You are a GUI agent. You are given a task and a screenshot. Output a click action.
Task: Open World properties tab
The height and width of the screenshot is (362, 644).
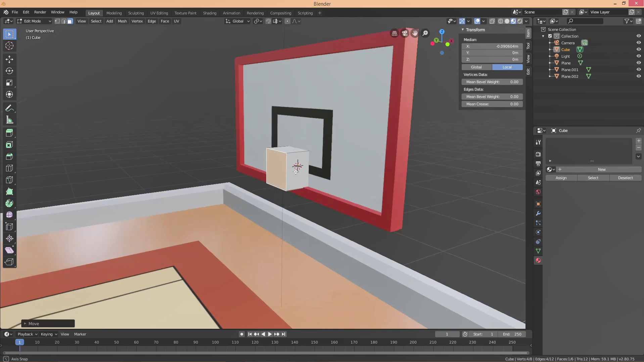tap(538, 192)
